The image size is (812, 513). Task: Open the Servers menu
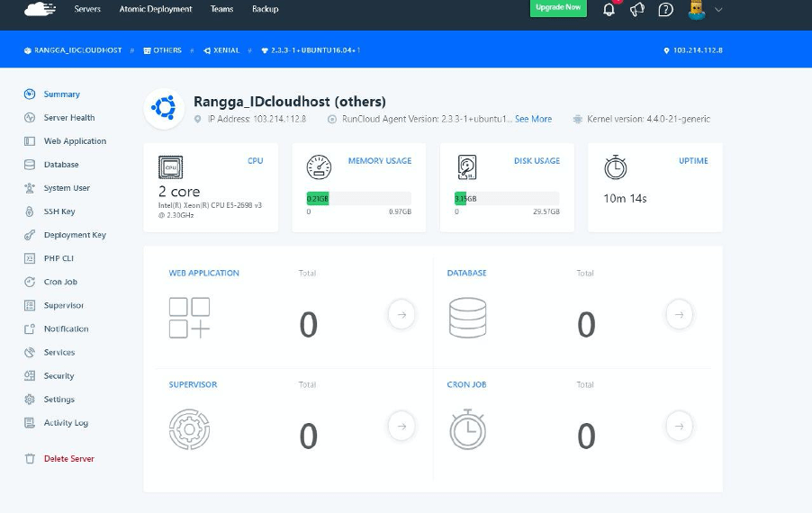87,9
